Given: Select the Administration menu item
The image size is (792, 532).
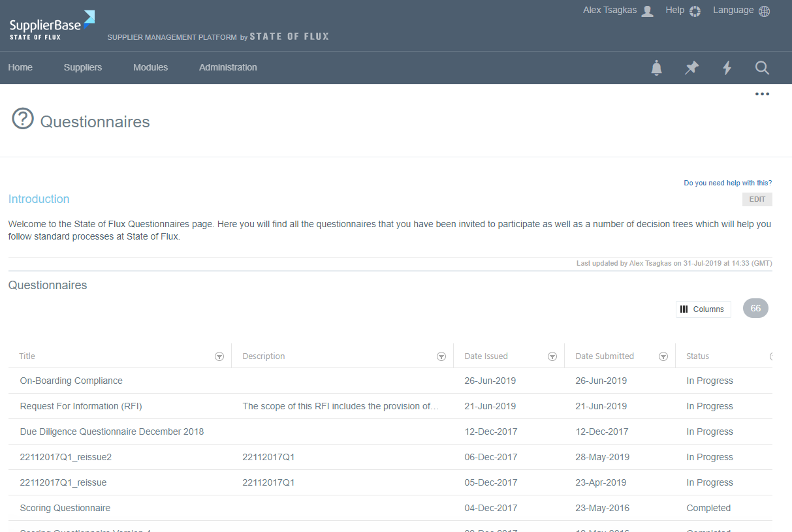Looking at the screenshot, I should pyautogui.click(x=227, y=67).
